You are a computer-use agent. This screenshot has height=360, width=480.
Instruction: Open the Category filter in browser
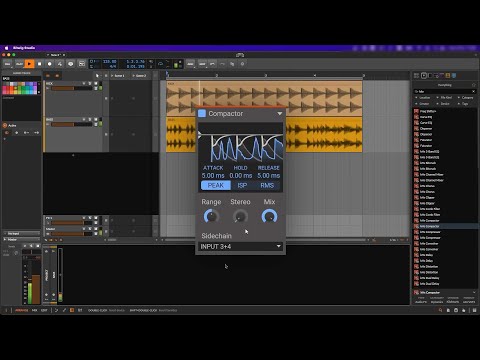(x=467, y=98)
